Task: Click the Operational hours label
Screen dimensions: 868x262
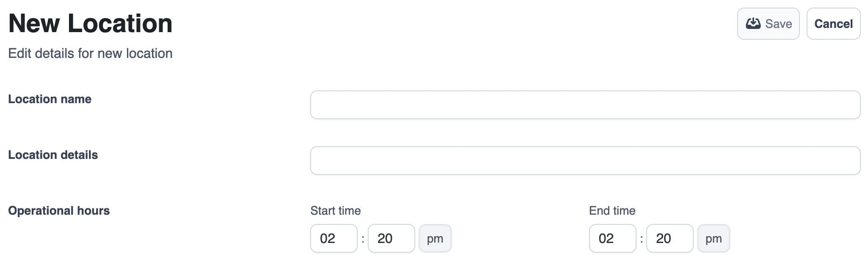Action: click(x=59, y=210)
